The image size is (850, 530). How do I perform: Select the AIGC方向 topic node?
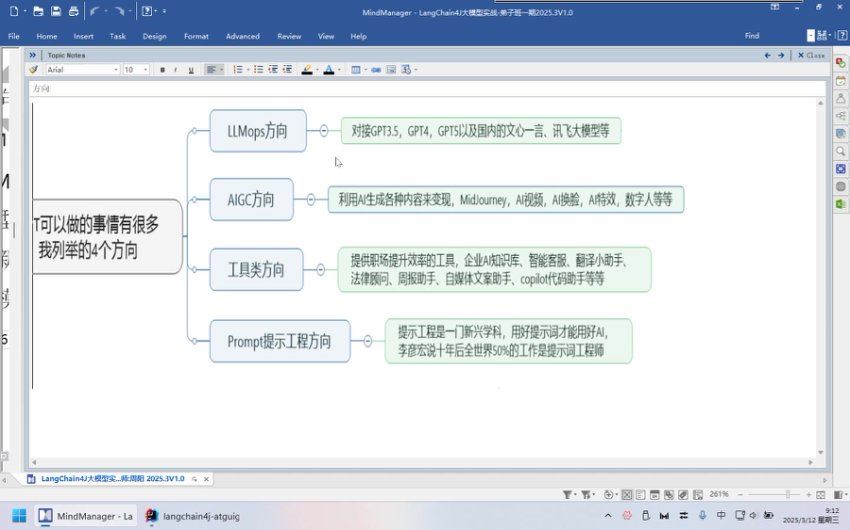pyautogui.click(x=251, y=199)
